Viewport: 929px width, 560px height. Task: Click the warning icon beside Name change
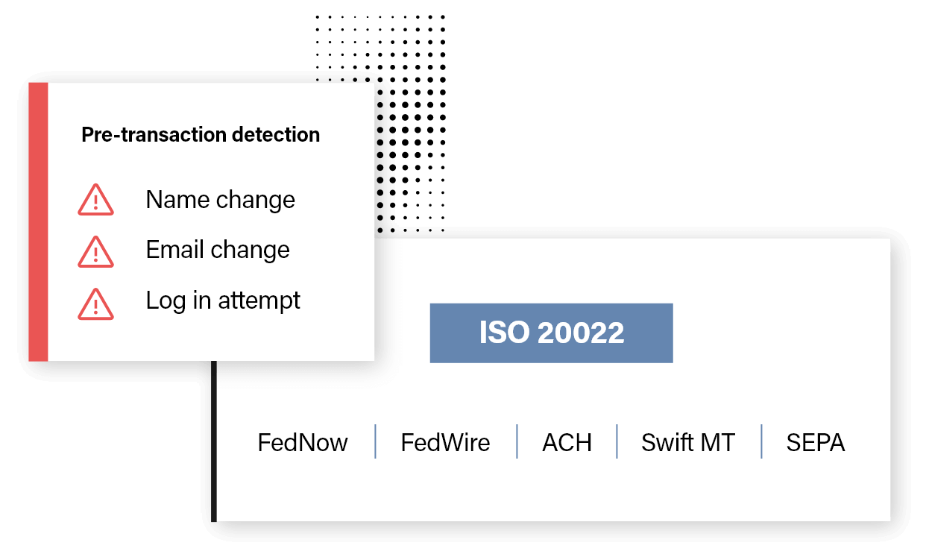pyautogui.click(x=95, y=200)
